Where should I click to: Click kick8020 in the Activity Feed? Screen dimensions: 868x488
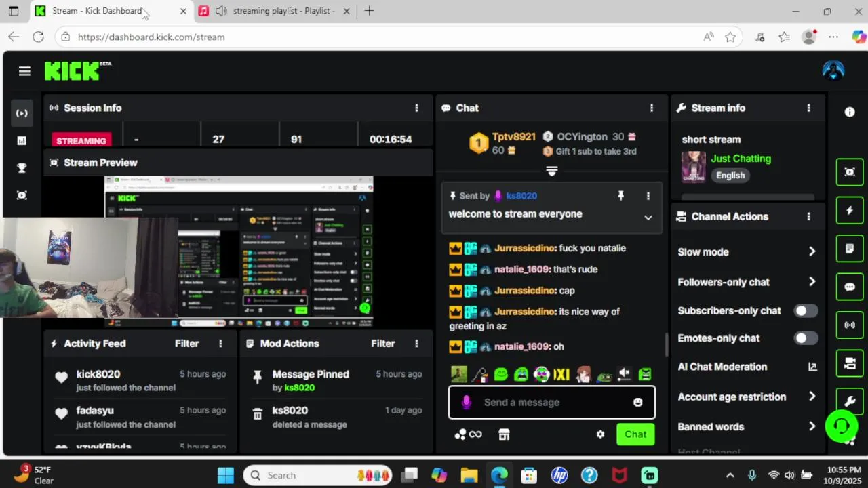(x=98, y=374)
